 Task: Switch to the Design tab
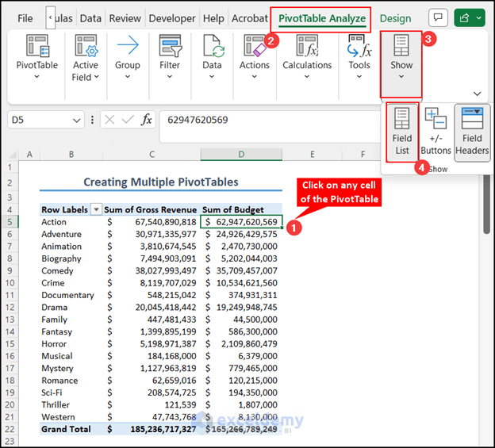click(x=395, y=18)
